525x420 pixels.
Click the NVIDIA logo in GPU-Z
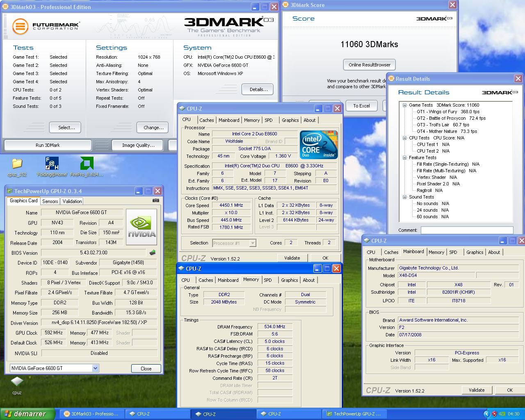pos(142,227)
